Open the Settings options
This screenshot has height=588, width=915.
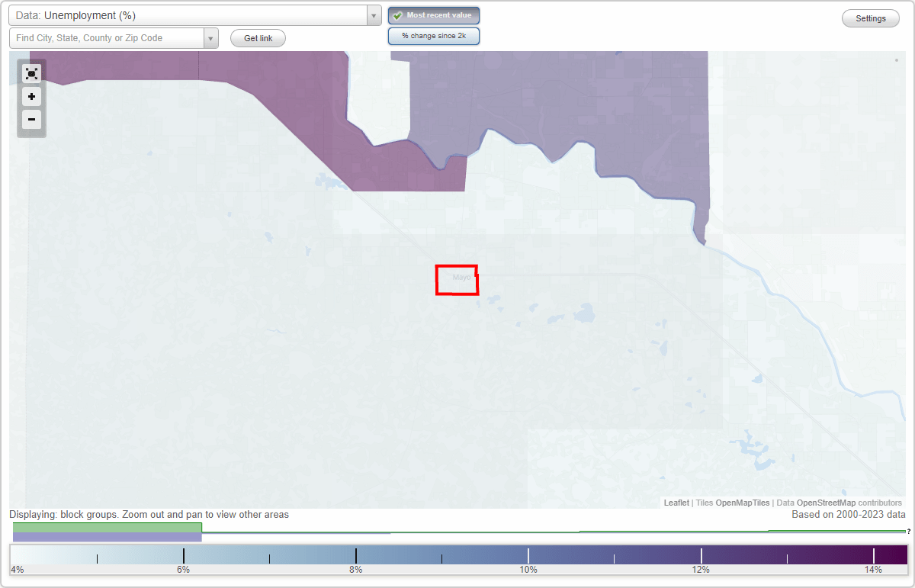pos(870,18)
